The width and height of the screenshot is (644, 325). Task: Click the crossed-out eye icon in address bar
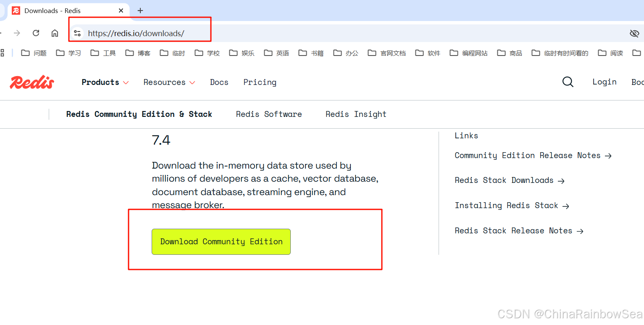click(634, 34)
